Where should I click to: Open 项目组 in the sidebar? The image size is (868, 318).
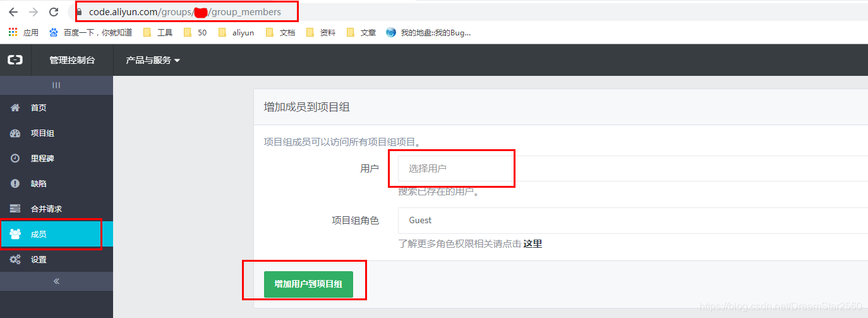(x=56, y=133)
